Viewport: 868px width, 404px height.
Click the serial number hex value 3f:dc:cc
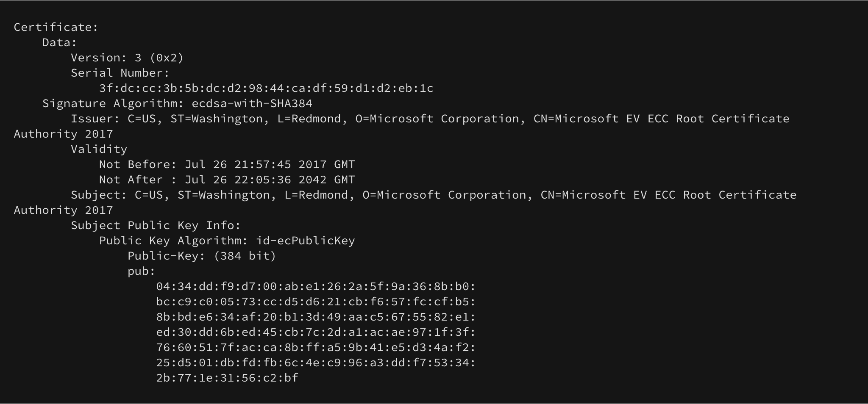tap(266, 88)
